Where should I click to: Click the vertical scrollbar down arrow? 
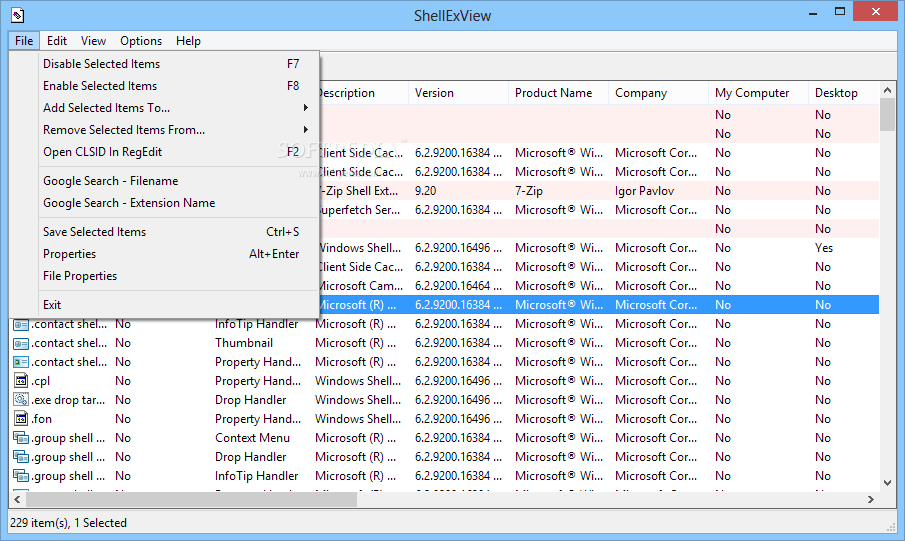pyautogui.click(x=887, y=483)
